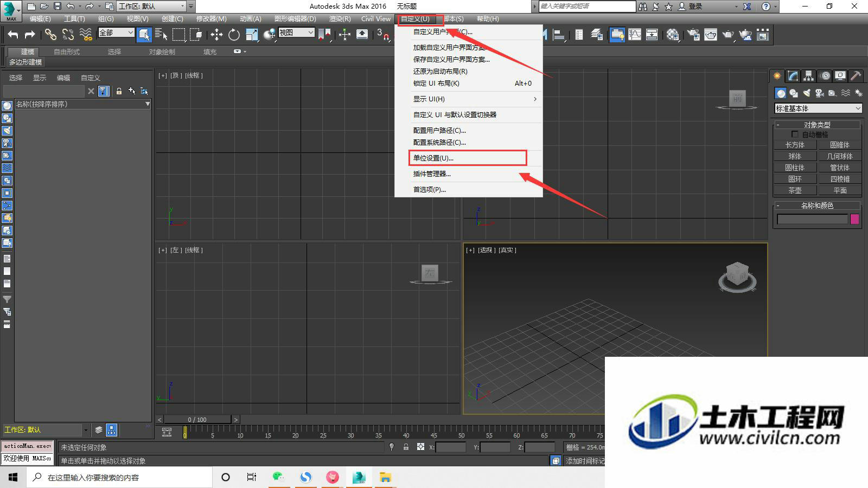Click Select and Place tool
Image resolution: width=868 pixels, height=488 pixels.
coord(269,35)
